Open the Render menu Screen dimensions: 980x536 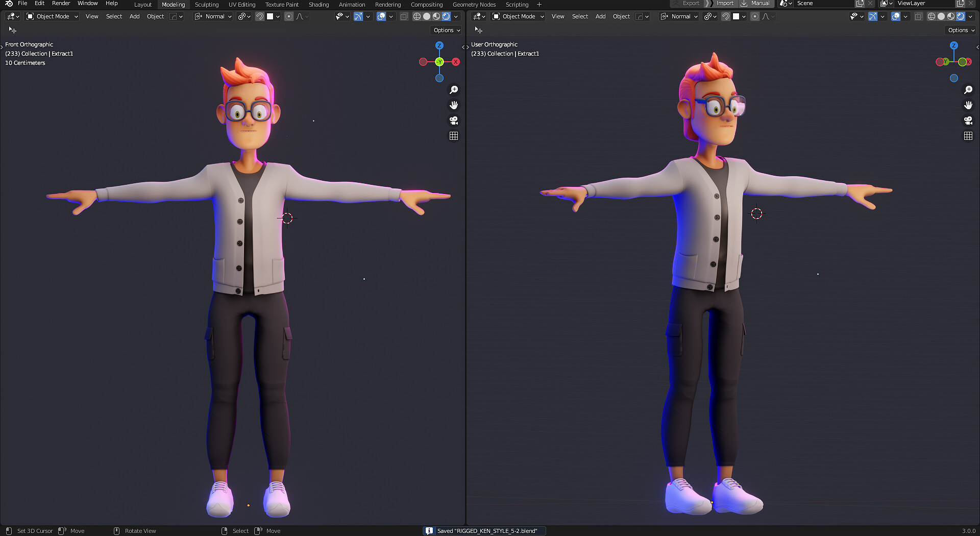point(61,3)
